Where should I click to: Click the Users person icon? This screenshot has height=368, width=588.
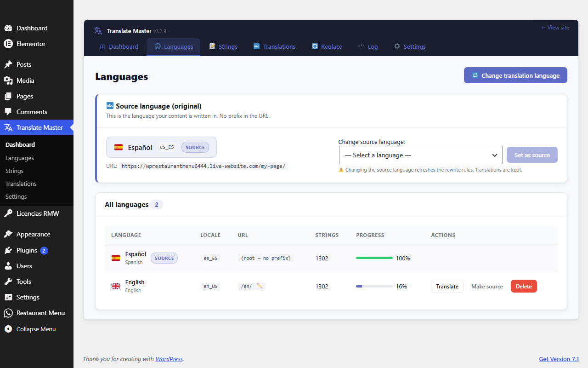pos(8,266)
